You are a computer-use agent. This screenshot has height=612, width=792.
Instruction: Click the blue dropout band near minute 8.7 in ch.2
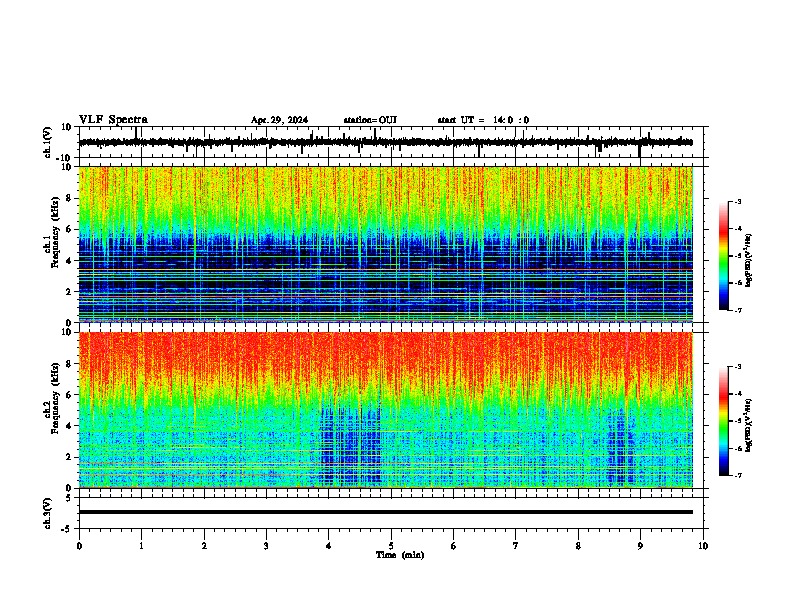(x=621, y=447)
